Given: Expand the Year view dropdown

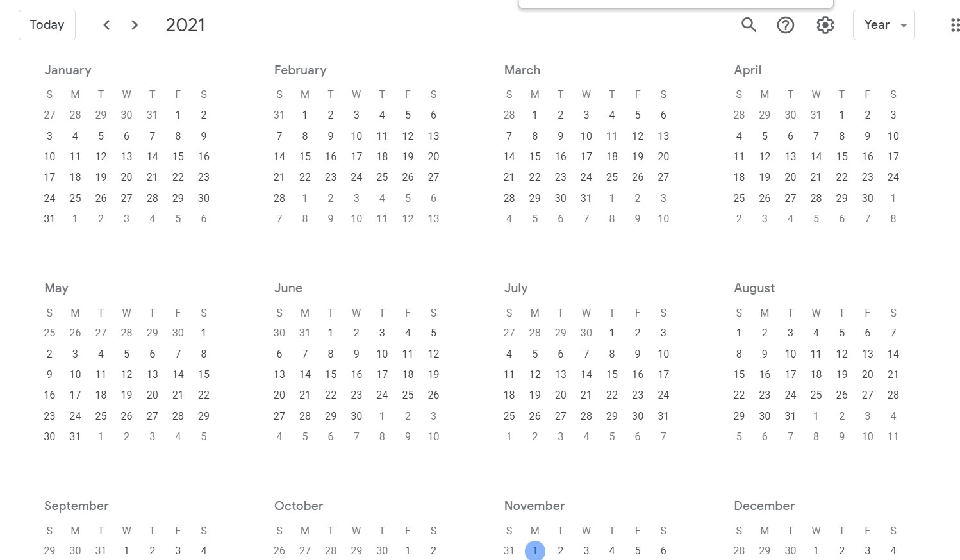Looking at the screenshot, I should [883, 25].
